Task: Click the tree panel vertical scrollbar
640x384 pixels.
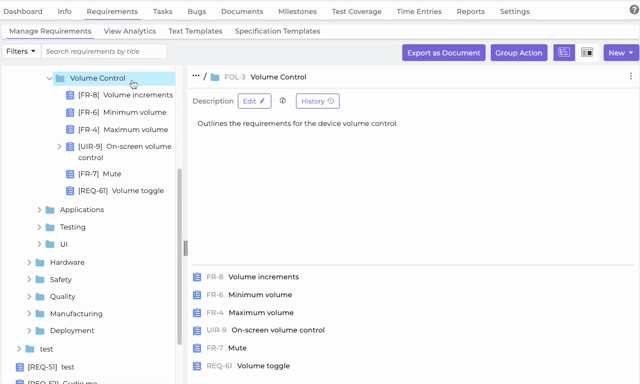Action: (179, 256)
